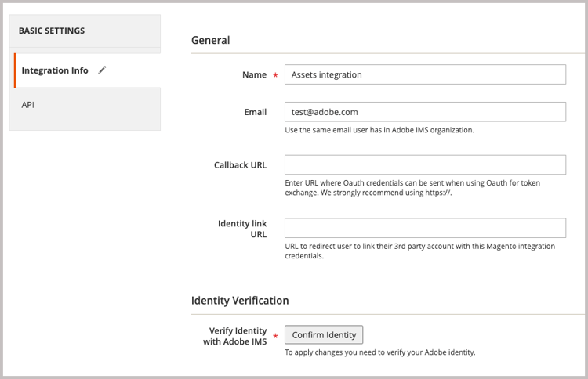Image resolution: width=588 pixels, height=379 pixels.
Task: Click the Identity link URL label
Action: point(242,229)
